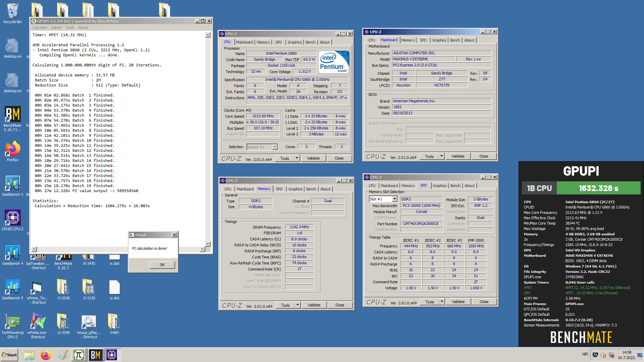Open Windows Explorer from the taskbar
Screen dimensions: 644x362
(29, 355)
